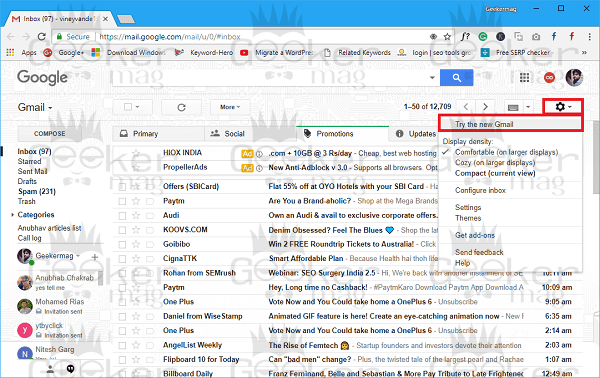Click the Google logo
600x378 pixels.
[x=42, y=78]
